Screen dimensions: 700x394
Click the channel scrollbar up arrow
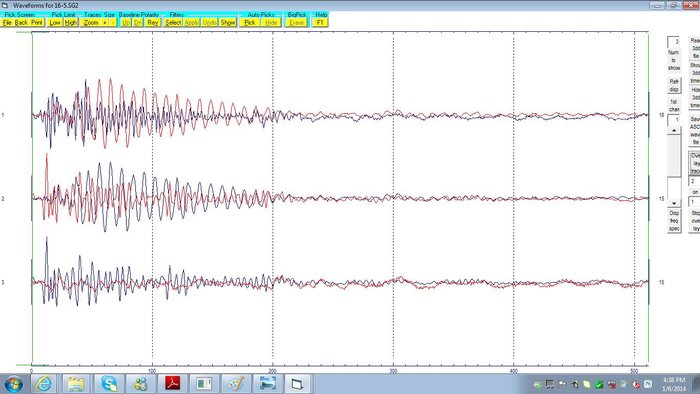point(674,130)
